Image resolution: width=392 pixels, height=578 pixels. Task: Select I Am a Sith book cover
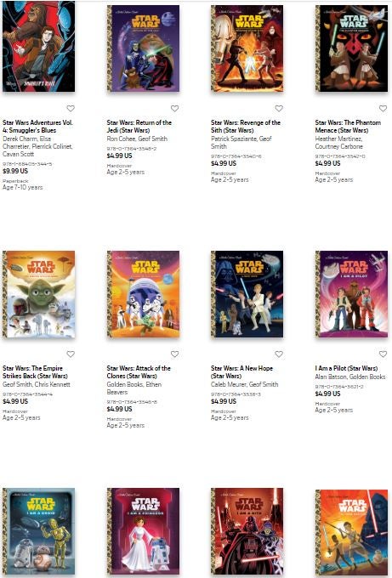point(247,532)
